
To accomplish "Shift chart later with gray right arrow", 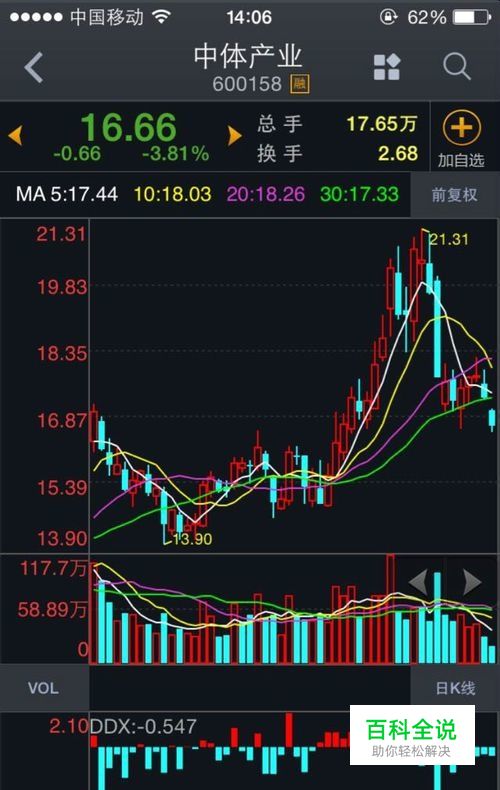I will (471, 582).
